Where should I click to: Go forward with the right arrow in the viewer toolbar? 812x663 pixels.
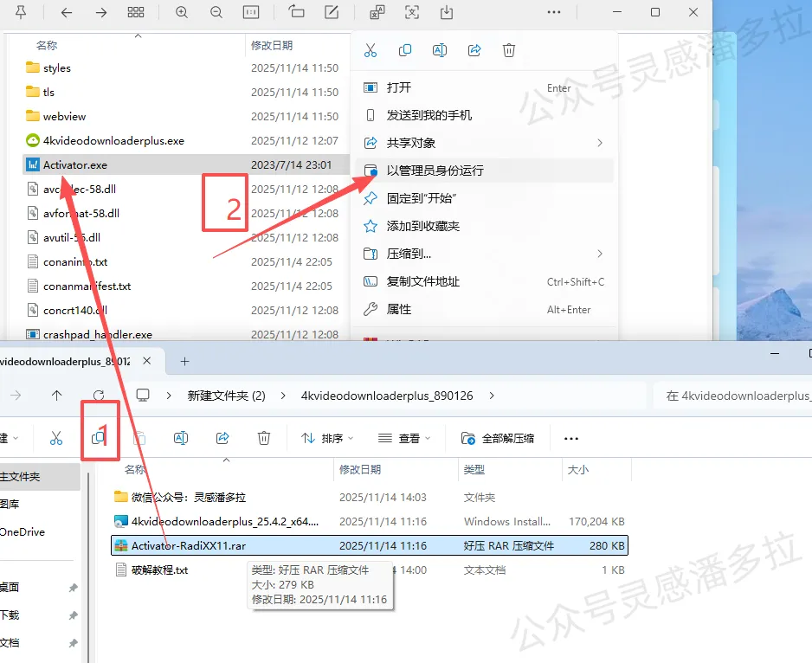tap(101, 12)
